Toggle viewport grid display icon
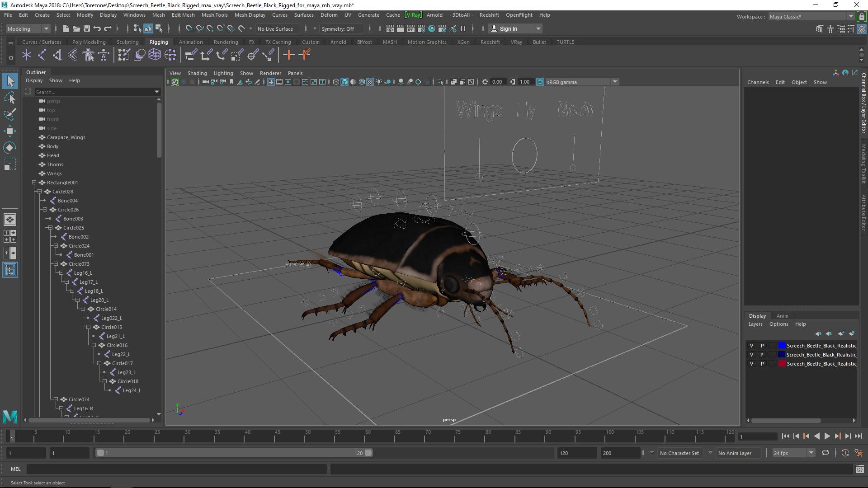 click(270, 82)
